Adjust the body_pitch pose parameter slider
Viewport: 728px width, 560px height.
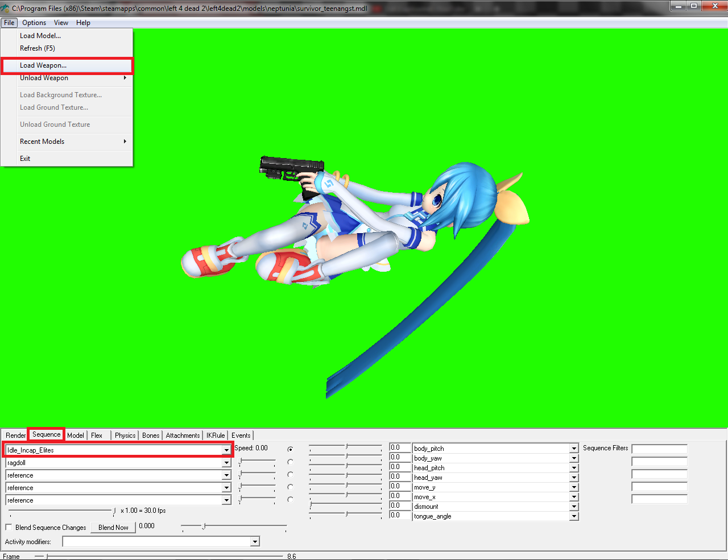coord(346,447)
